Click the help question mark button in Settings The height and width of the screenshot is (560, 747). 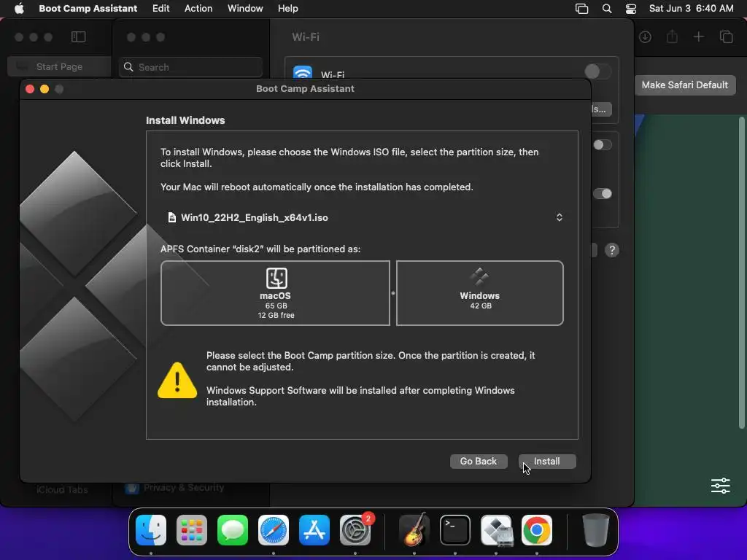tap(612, 250)
